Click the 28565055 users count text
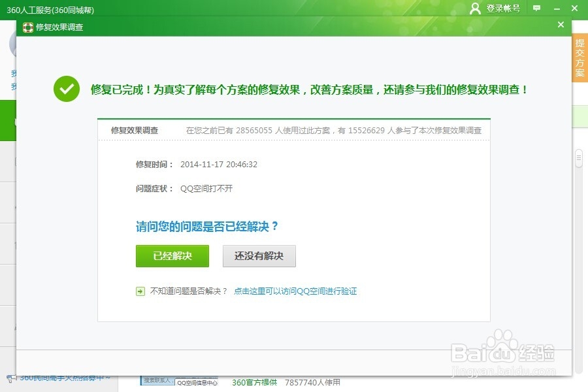The width and height of the screenshot is (588, 392). pos(254,131)
